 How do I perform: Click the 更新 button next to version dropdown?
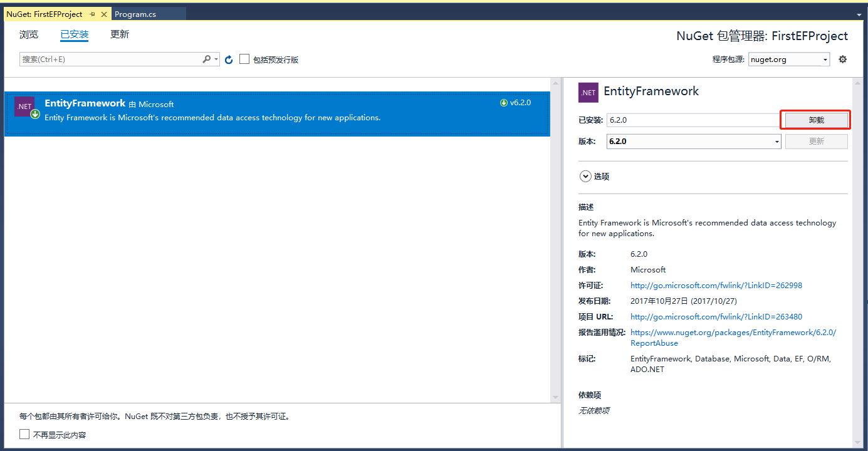816,142
